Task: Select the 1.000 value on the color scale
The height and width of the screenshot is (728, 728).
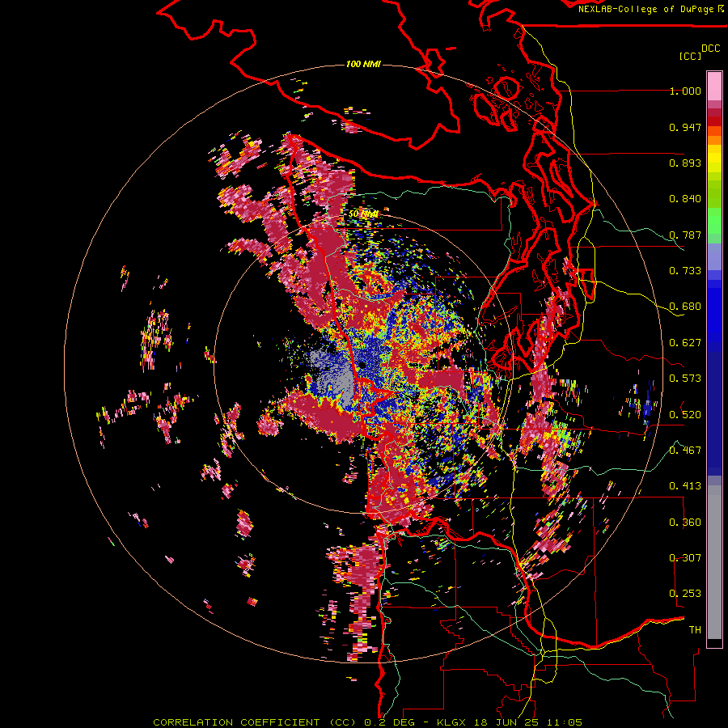Action: [x=685, y=91]
